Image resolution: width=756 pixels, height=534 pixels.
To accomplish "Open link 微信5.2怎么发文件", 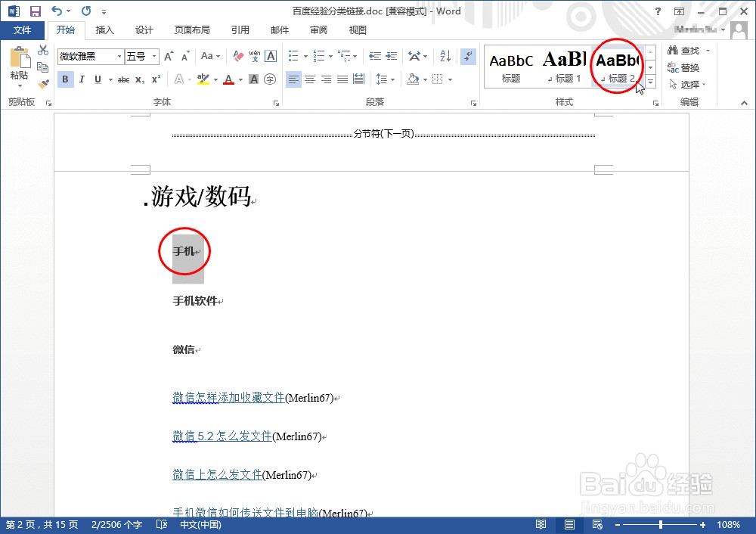I will pyautogui.click(x=222, y=436).
